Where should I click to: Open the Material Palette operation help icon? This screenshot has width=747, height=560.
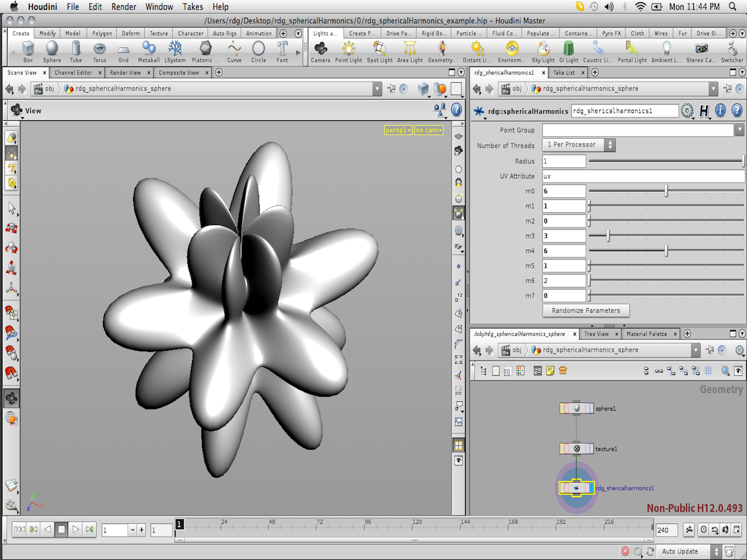point(736,111)
